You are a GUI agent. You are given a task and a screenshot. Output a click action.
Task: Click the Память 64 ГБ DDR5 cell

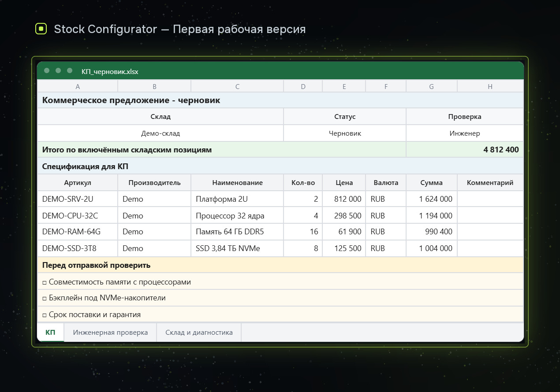point(237,232)
